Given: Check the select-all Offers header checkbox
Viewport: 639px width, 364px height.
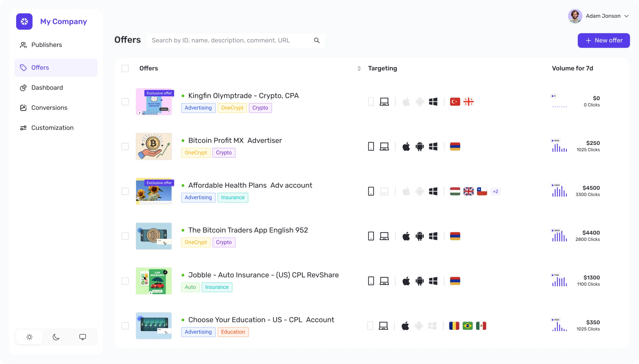Looking at the screenshot, I should point(125,69).
